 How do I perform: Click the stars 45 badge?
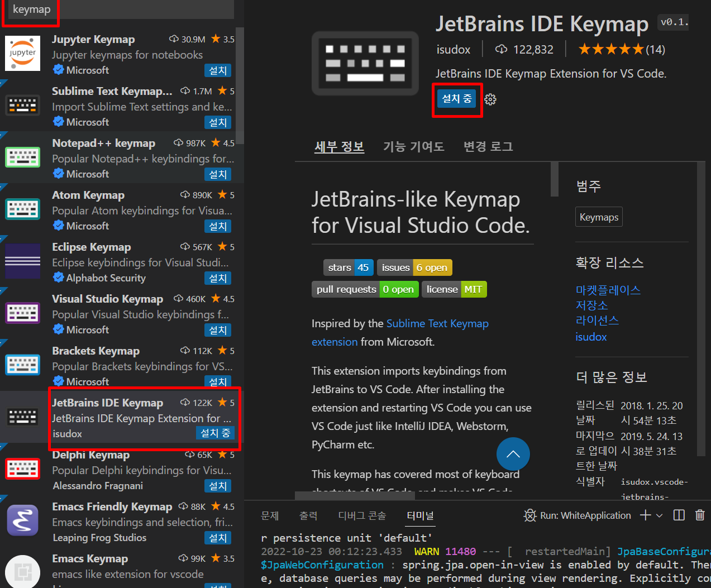(349, 268)
